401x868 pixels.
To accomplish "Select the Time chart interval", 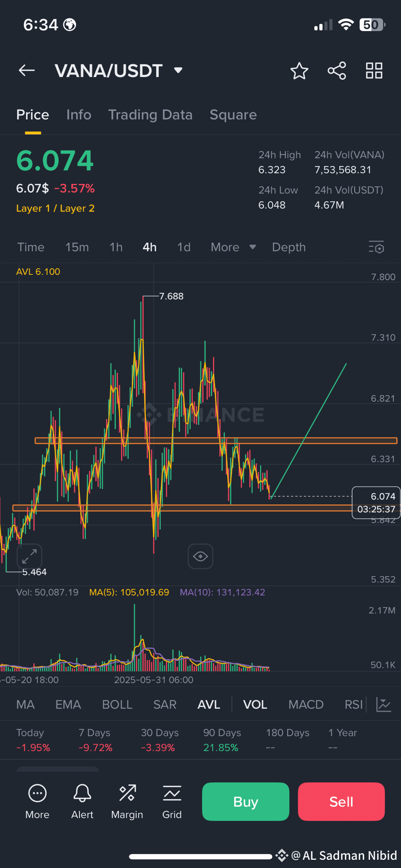I will (31, 247).
